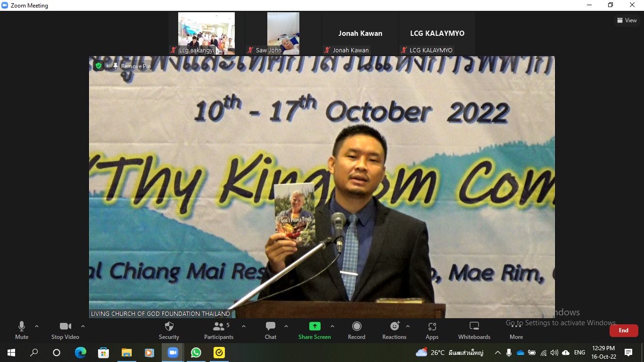Open the Windows Start menu
Viewport: 644px width, 362px height.
(x=11, y=353)
